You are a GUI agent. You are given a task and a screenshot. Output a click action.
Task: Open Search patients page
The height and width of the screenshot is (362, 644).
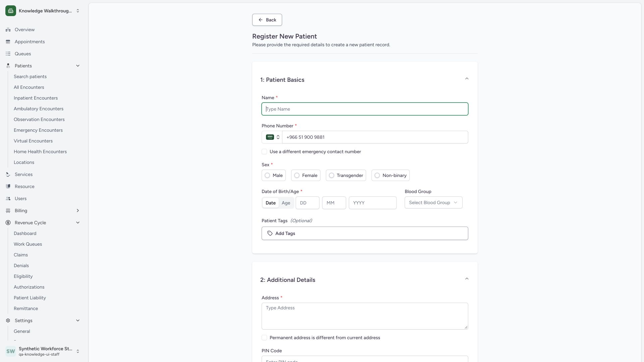(x=30, y=76)
